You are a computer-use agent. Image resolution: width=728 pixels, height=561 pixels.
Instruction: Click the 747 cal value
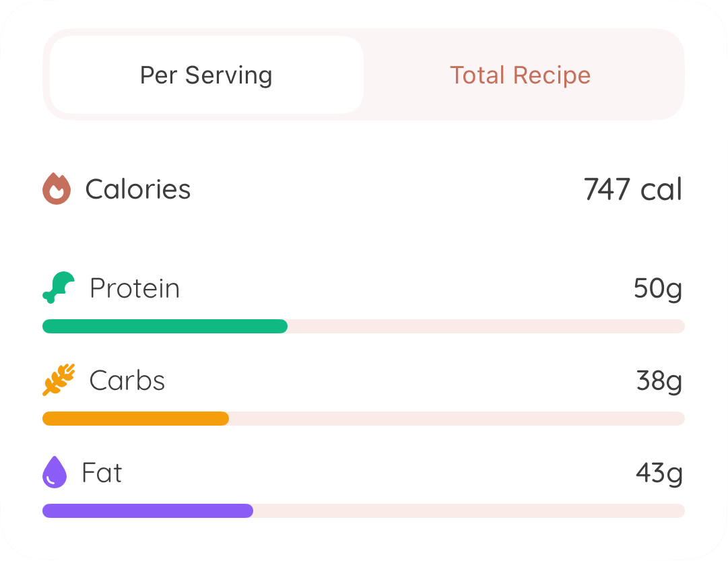click(633, 189)
